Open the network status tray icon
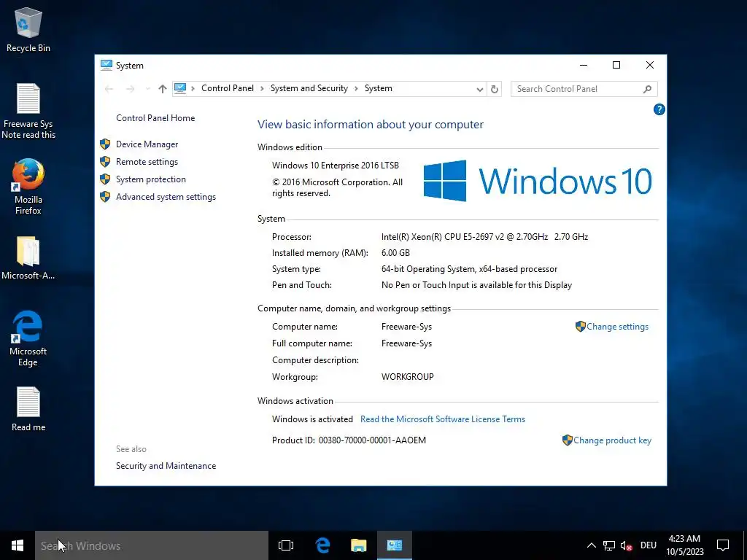Viewport: 747px width, 560px height. 609,545
